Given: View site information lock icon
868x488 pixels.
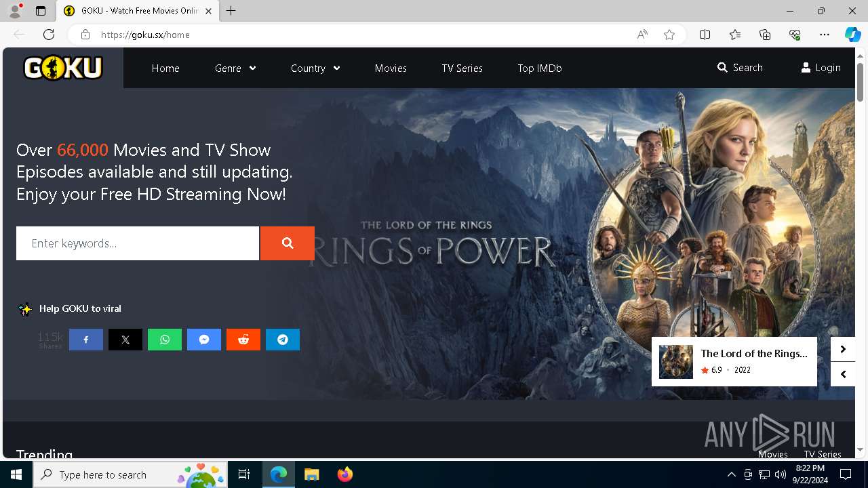Looking at the screenshot, I should coord(85,35).
